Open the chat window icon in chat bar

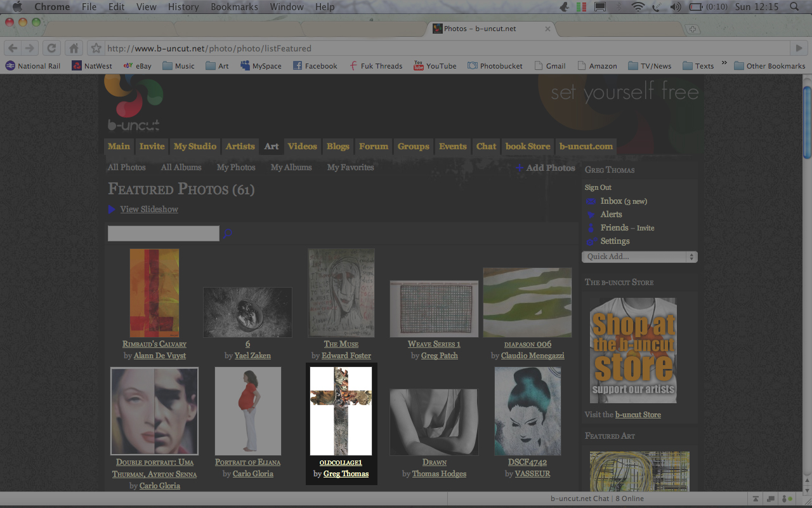point(771,498)
